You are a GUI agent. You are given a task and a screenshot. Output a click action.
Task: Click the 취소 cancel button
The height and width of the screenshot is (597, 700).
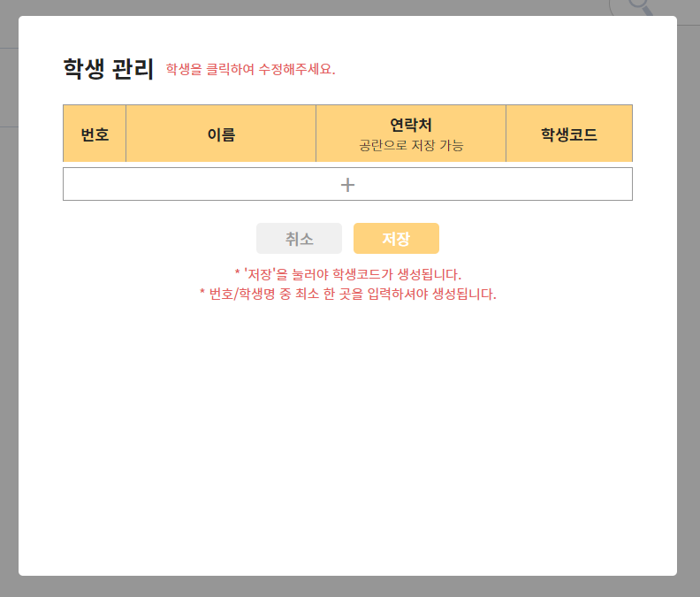pos(299,238)
